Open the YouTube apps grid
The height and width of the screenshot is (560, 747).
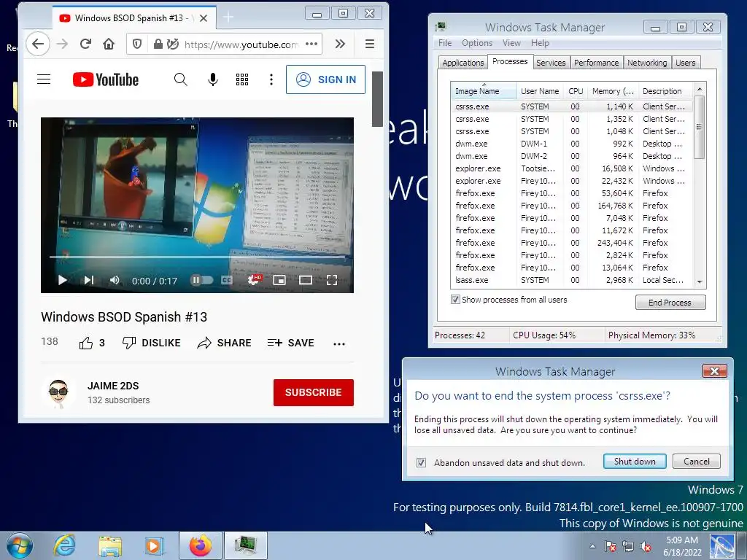point(242,79)
